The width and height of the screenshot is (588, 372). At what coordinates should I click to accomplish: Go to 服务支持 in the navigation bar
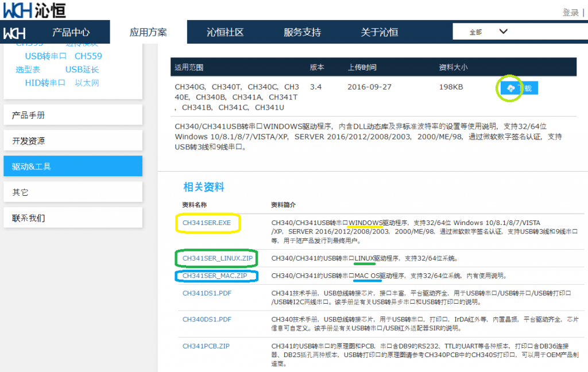tap(302, 32)
